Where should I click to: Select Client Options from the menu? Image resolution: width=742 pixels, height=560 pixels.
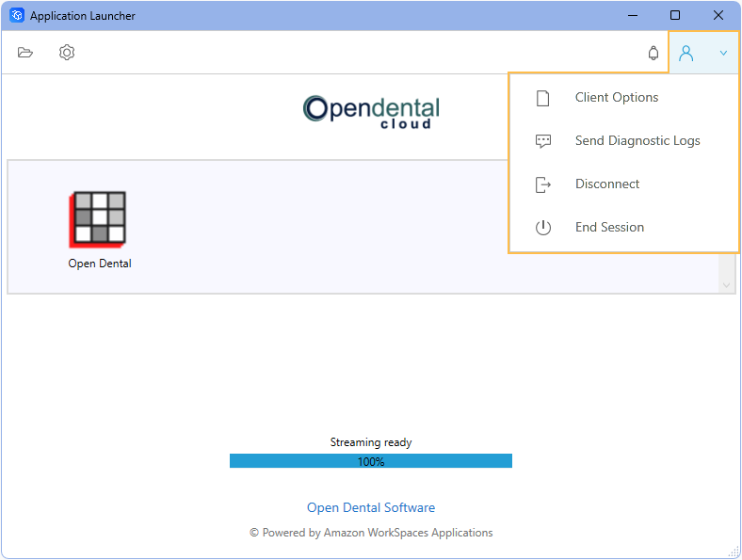pos(616,98)
